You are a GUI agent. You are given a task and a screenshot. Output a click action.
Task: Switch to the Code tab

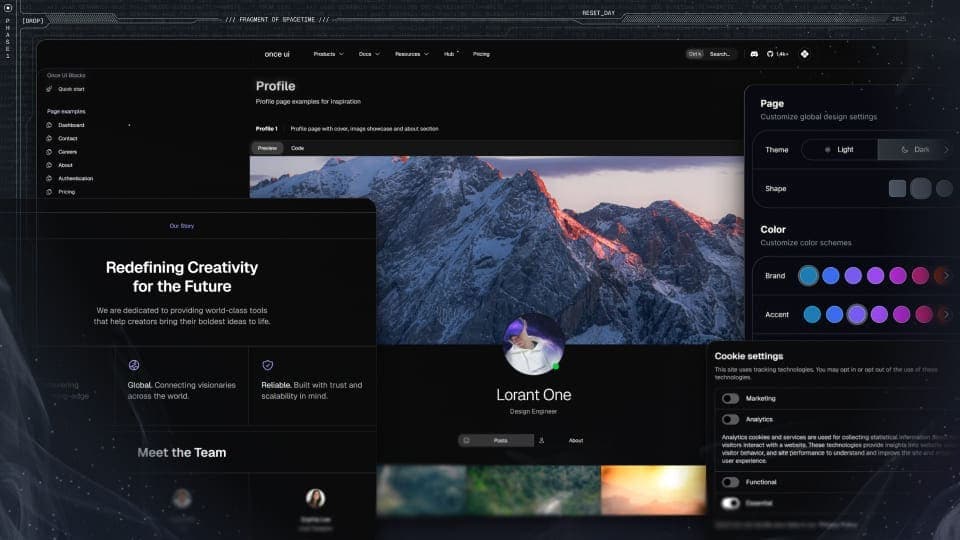tap(298, 148)
